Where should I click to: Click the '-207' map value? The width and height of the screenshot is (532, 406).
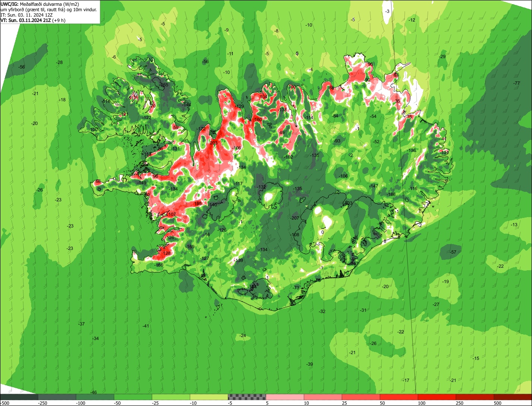click(x=295, y=218)
